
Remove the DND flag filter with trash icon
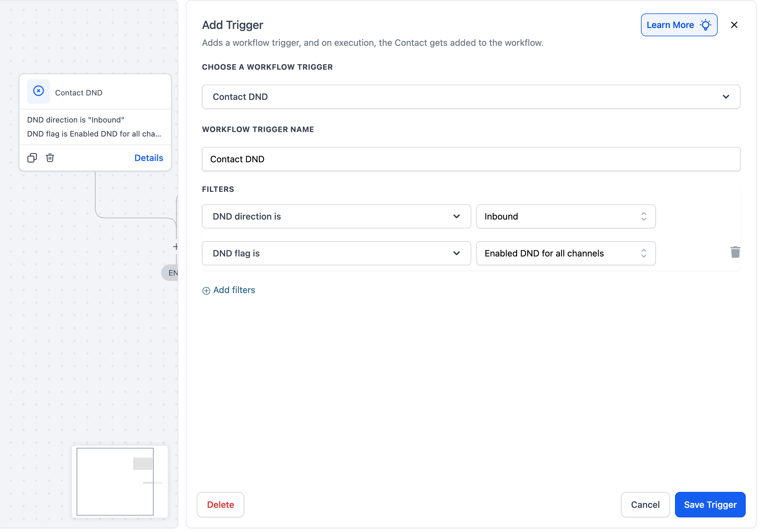click(x=736, y=252)
